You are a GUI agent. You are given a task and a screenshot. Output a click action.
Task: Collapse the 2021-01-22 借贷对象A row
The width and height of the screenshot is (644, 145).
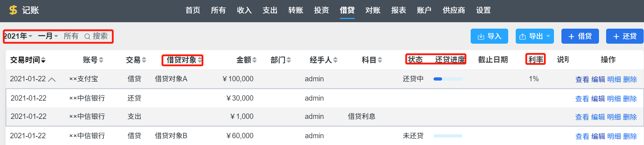[52, 79]
